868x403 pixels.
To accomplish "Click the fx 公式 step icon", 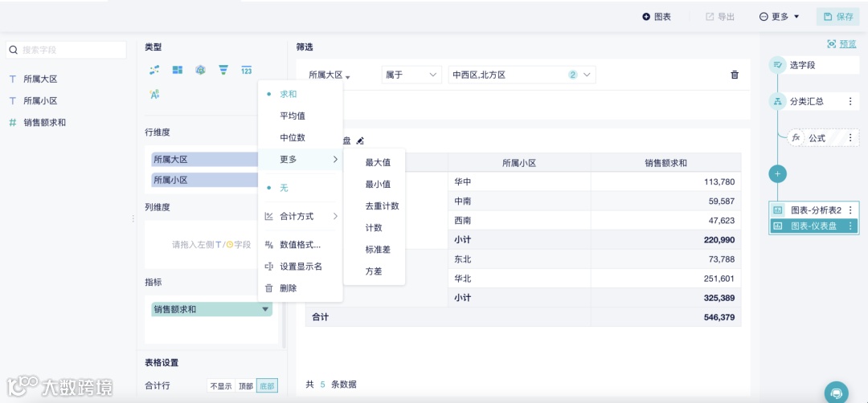I will point(796,137).
